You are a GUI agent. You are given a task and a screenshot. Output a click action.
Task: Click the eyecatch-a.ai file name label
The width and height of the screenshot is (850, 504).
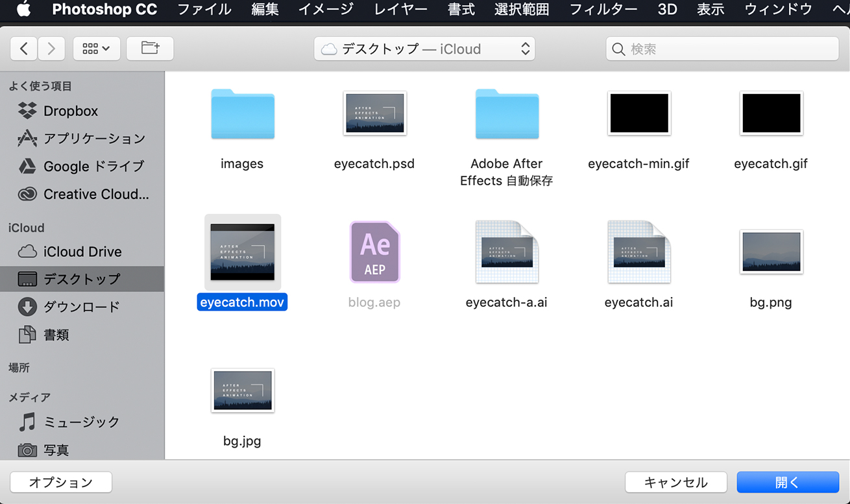click(507, 302)
